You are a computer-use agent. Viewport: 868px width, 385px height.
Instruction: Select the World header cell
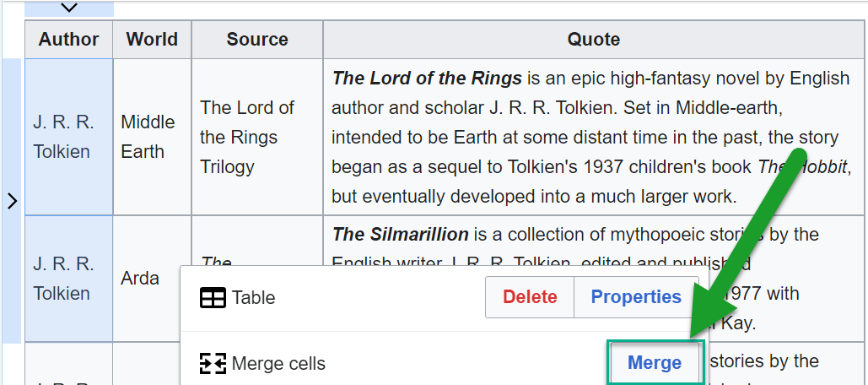point(152,40)
